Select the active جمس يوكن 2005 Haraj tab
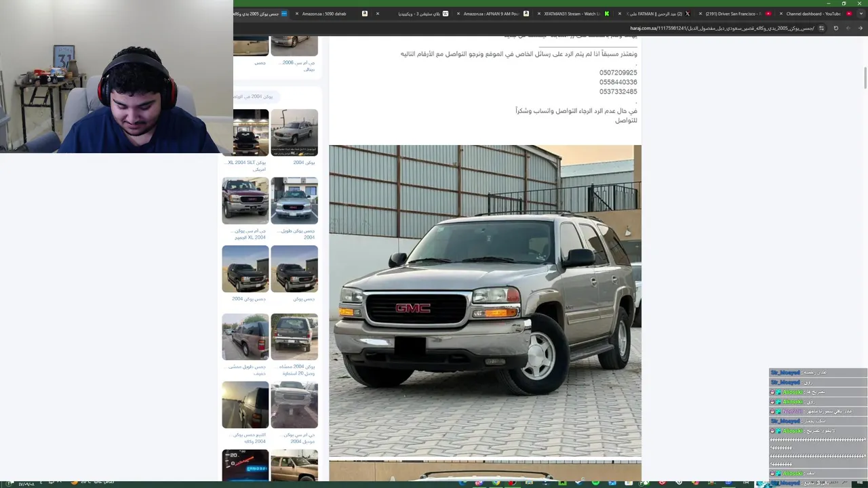This screenshot has height=488, width=868. tap(261, 14)
